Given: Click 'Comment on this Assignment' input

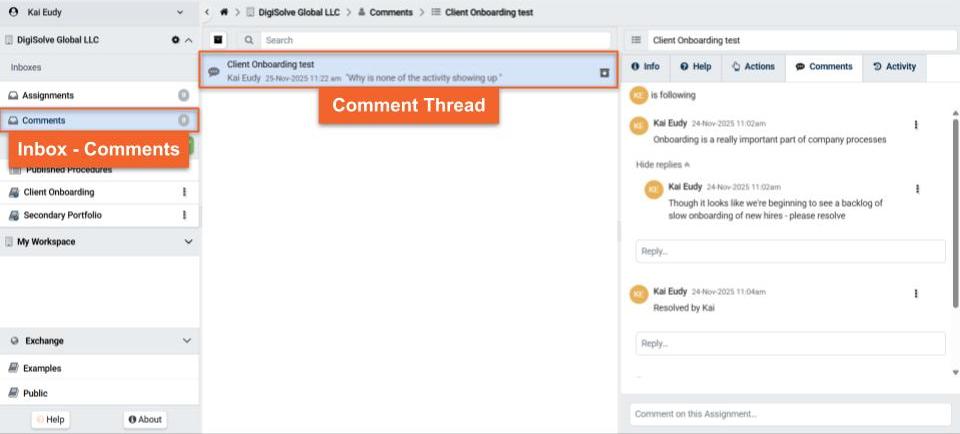Looking at the screenshot, I should [x=790, y=414].
